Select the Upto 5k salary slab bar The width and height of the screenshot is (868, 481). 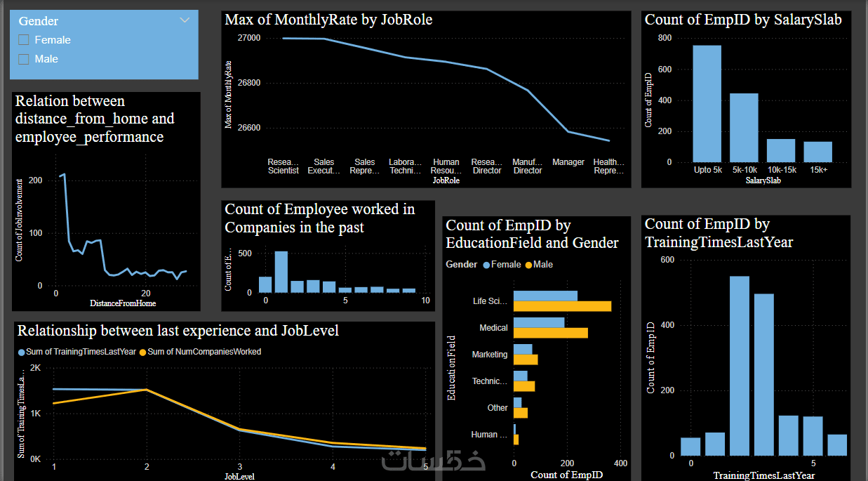(707, 104)
